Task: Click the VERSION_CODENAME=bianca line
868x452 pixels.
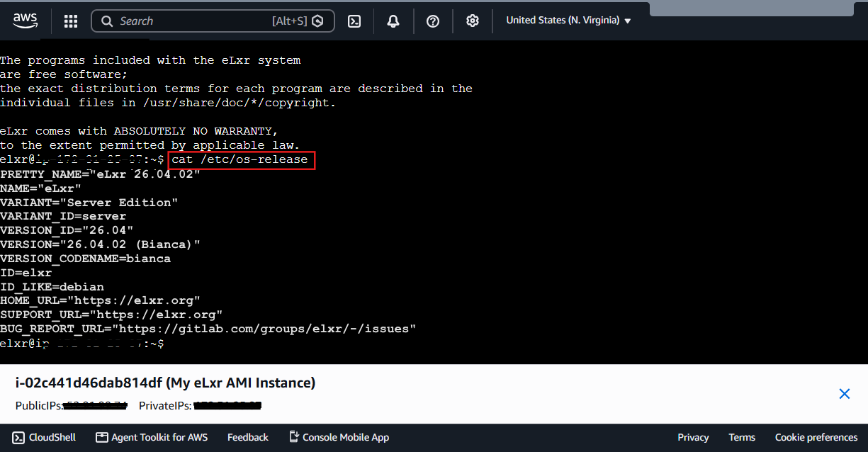Action: coord(85,259)
